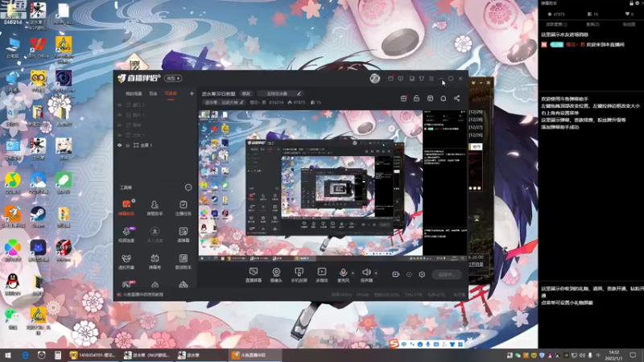Switch to the 斗鱼直播伴侣 taskbar item
Image resolution: width=644 pixels, height=362 pixels.
click(x=254, y=356)
